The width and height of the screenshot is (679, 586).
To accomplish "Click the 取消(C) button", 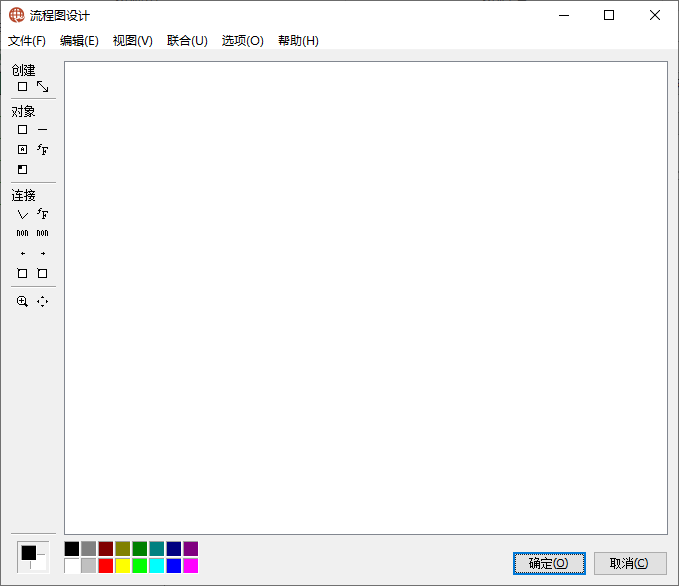I will pos(630,563).
